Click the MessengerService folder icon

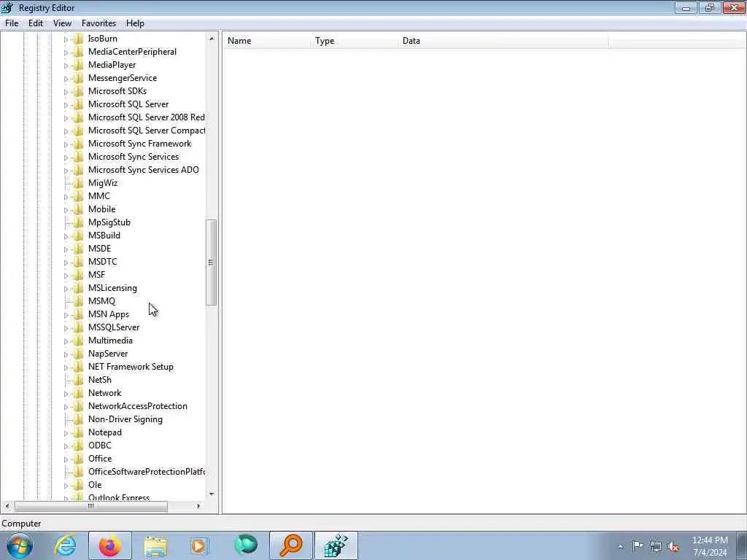pos(79,78)
